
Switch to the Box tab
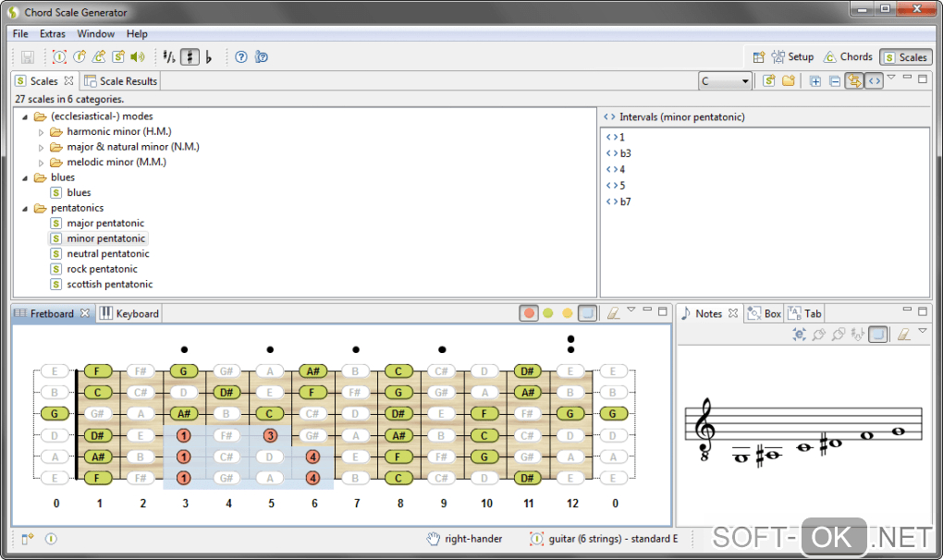click(x=764, y=313)
